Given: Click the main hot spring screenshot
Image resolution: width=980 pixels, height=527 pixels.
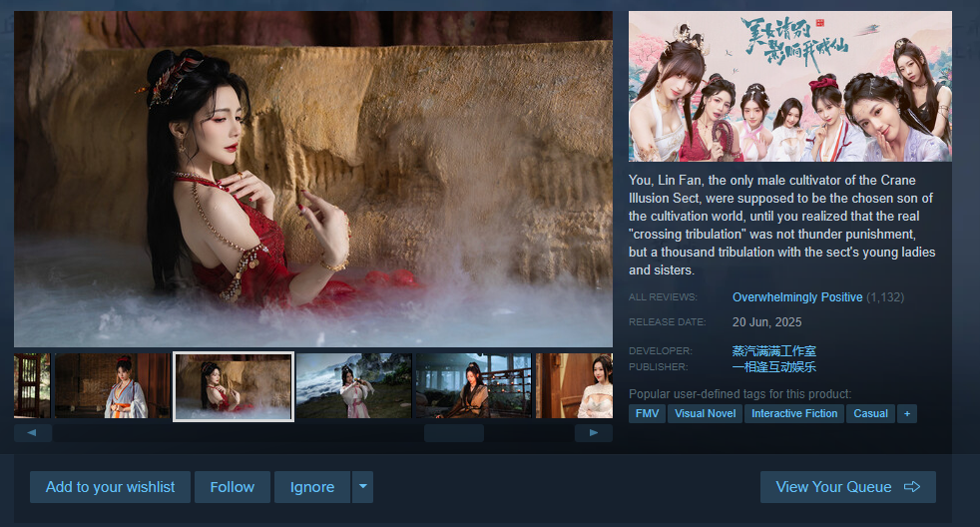Looking at the screenshot, I should [313, 179].
